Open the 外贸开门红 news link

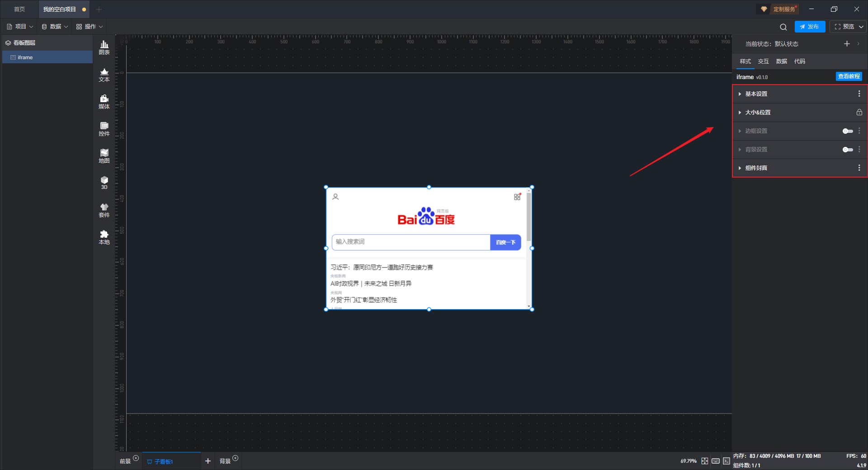click(x=363, y=300)
